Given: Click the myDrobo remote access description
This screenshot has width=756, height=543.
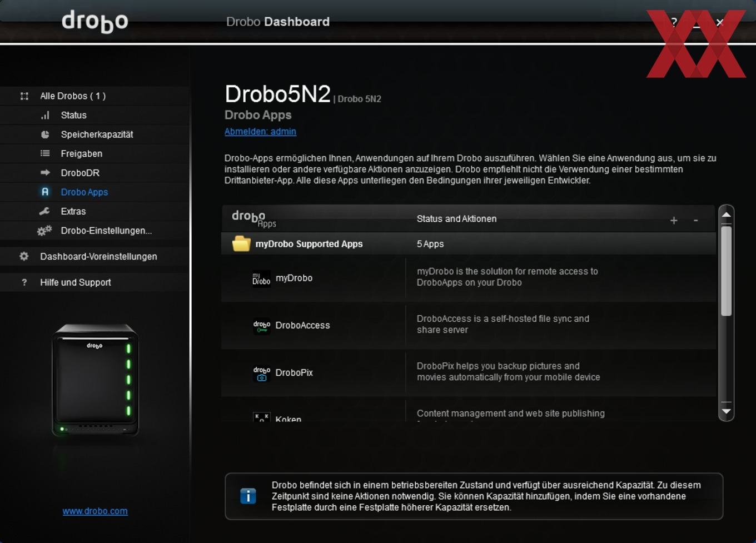Looking at the screenshot, I should coord(508,277).
